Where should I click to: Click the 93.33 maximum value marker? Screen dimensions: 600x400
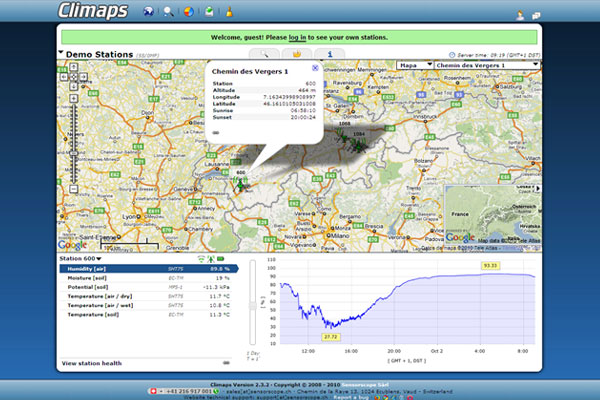[x=490, y=265]
